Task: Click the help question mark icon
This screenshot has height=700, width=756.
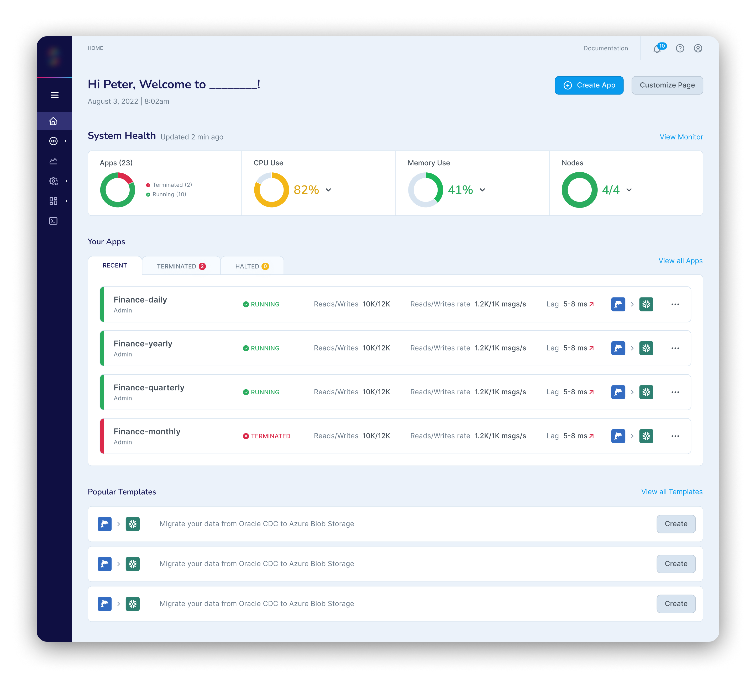Action: coord(680,49)
